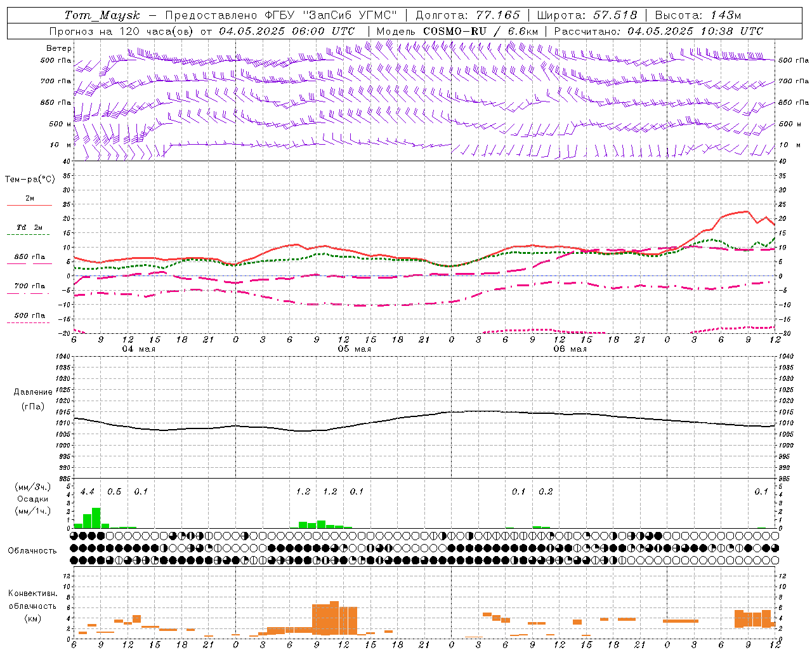Click the model name COSMO-RU / 6.6км

click(480, 31)
